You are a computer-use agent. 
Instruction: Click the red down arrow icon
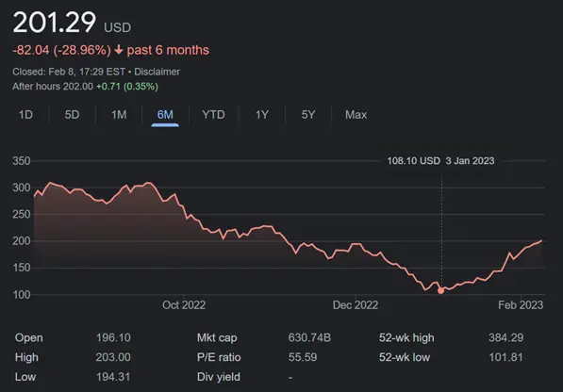(119, 50)
